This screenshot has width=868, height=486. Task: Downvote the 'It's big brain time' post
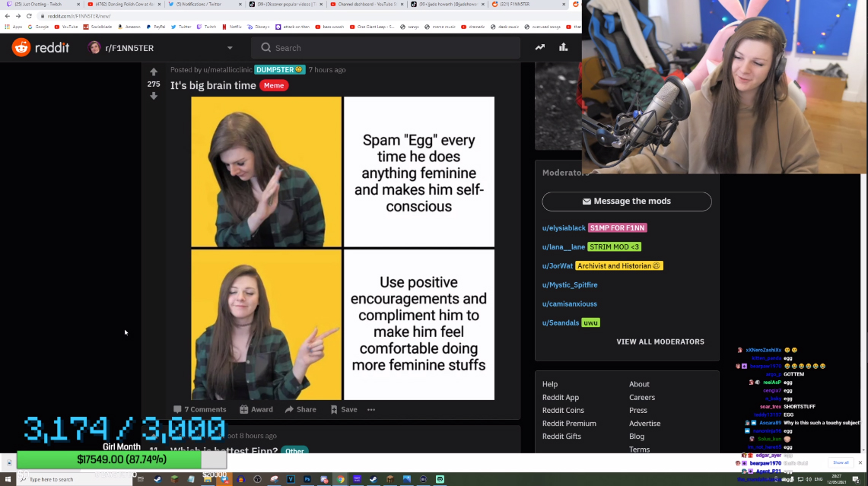coord(154,96)
